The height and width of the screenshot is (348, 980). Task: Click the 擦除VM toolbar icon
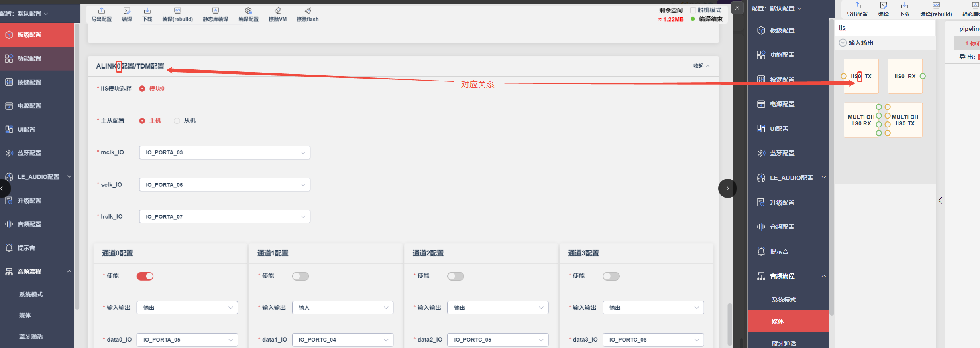pos(278,11)
